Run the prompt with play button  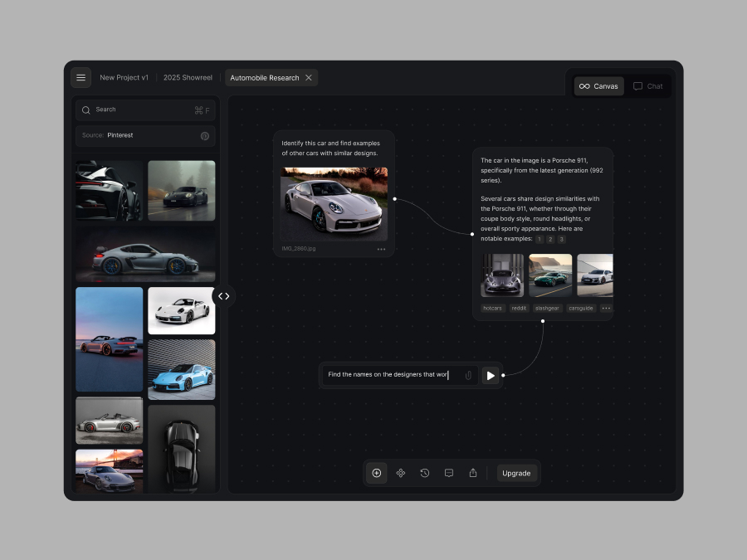pyautogui.click(x=491, y=376)
